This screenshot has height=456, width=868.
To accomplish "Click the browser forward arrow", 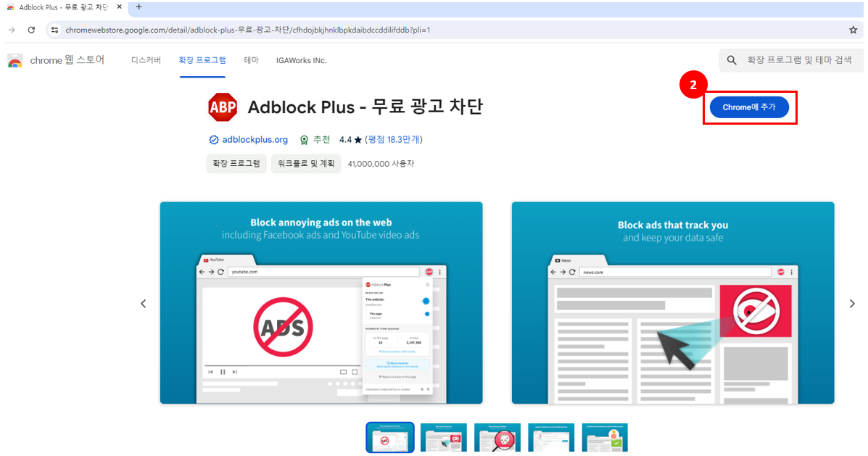I will (x=12, y=30).
